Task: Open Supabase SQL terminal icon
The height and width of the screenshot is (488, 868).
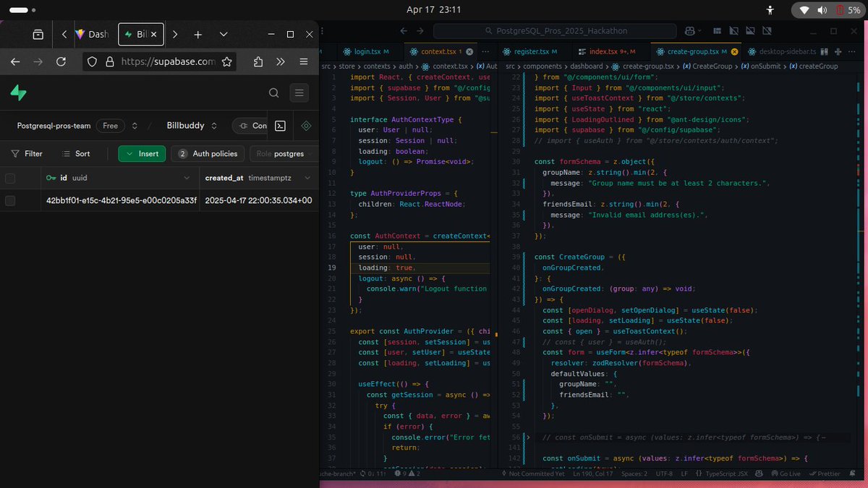Action: click(280, 126)
